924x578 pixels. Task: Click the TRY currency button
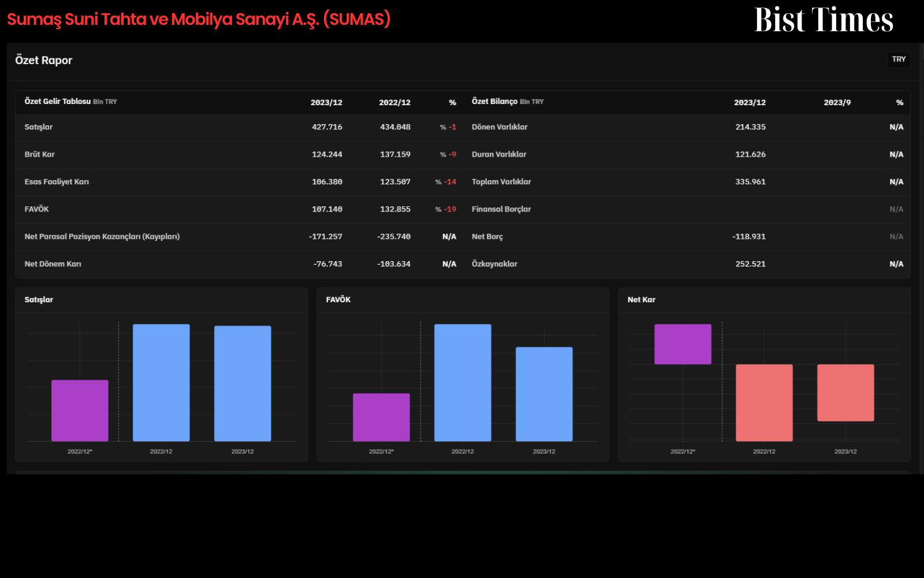click(899, 60)
